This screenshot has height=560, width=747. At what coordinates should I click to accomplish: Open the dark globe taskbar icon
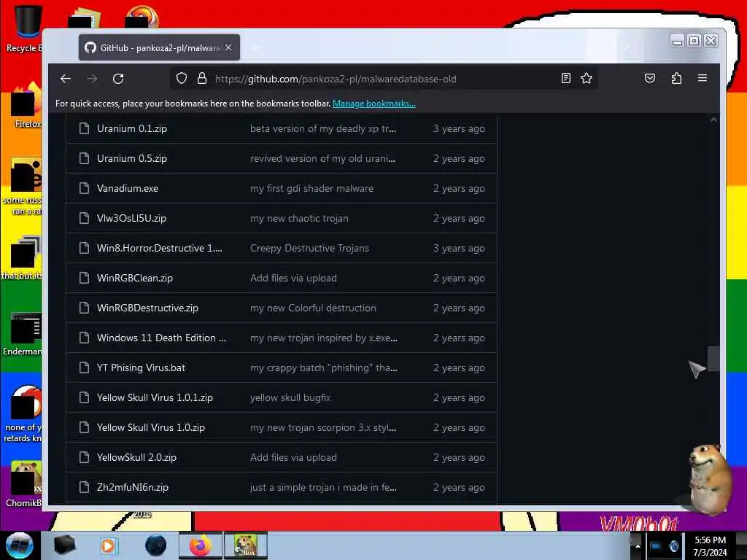[156, 545]
